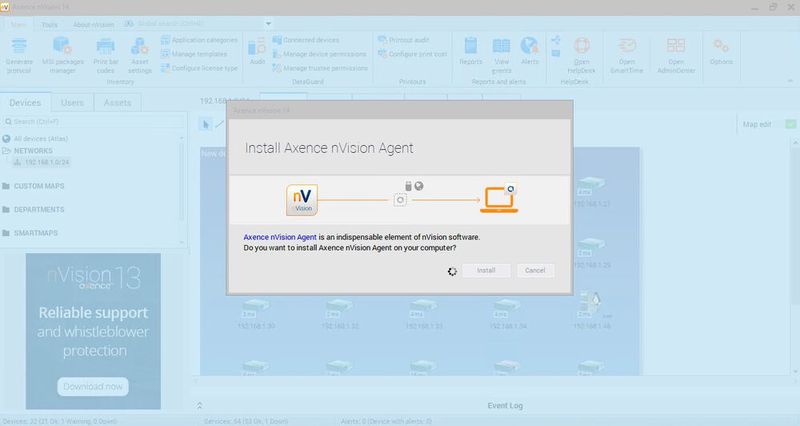Open Manage templates
Image resolution: width=800 pixels, height=426 pixels.
pyautogui.click(x=194, y=54)
